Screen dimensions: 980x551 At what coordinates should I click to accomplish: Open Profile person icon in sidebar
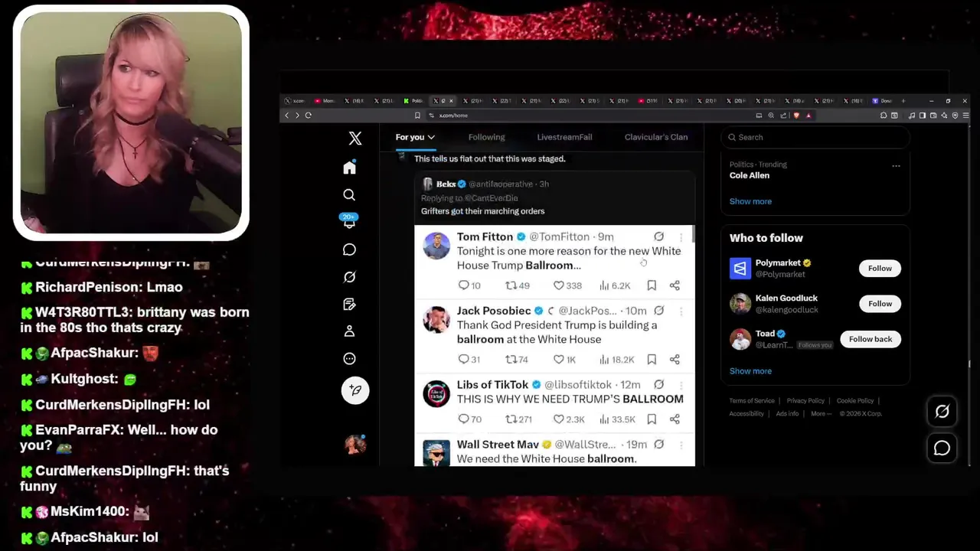pyautogui.click(x=349, y=331)
